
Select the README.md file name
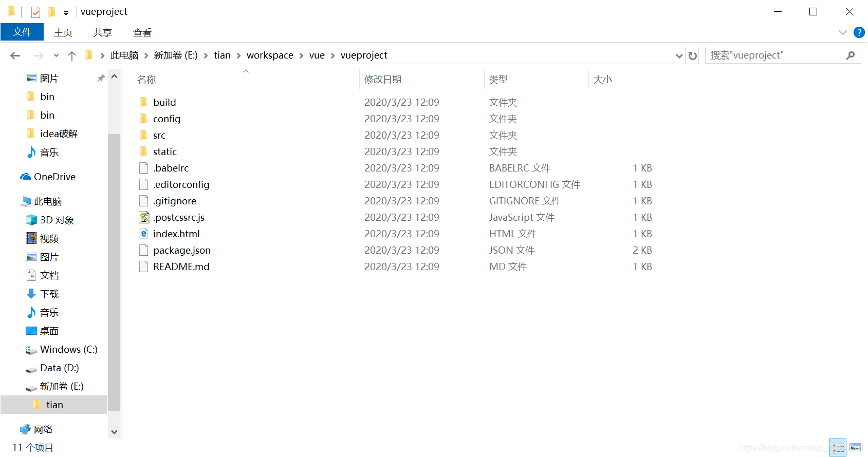point(181,266)
